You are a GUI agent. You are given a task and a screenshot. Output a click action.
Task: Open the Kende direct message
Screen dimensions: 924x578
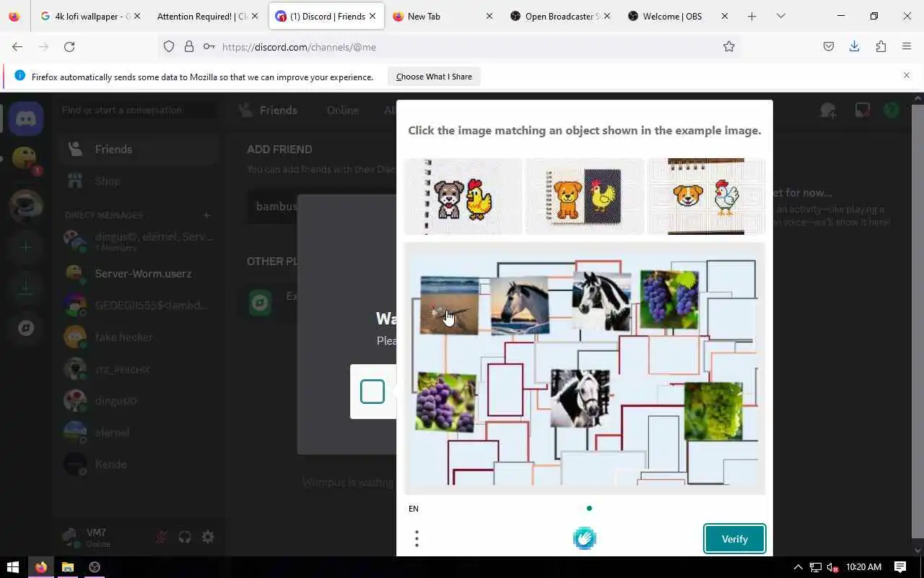click(x=139, y=465)
